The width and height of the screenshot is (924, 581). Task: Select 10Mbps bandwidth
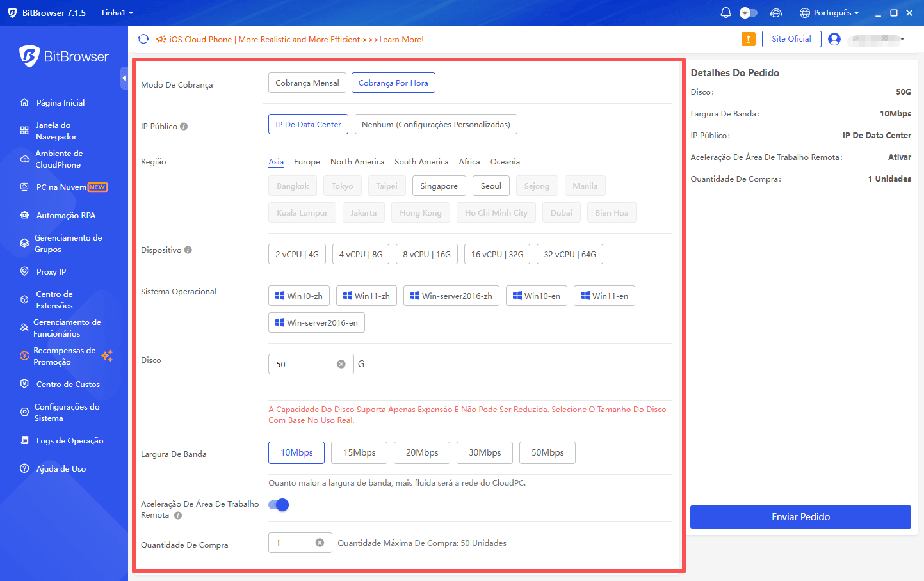296,452
